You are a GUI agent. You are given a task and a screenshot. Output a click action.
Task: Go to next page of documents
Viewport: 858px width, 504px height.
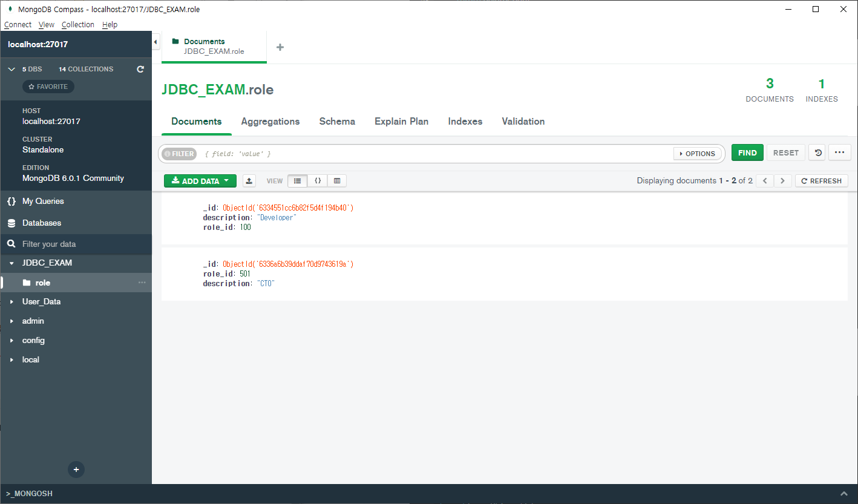pyautogui.click(x=783, y=181)
